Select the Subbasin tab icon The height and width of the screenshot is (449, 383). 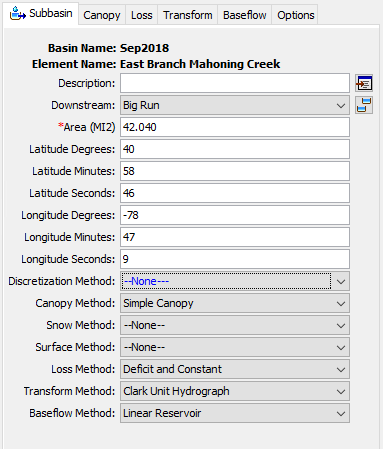click(x=18, y=14)
